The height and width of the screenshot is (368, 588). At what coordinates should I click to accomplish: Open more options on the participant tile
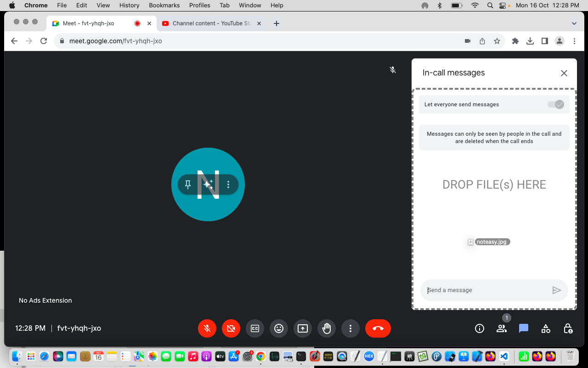pyautogui.click(x=228, y=184)
